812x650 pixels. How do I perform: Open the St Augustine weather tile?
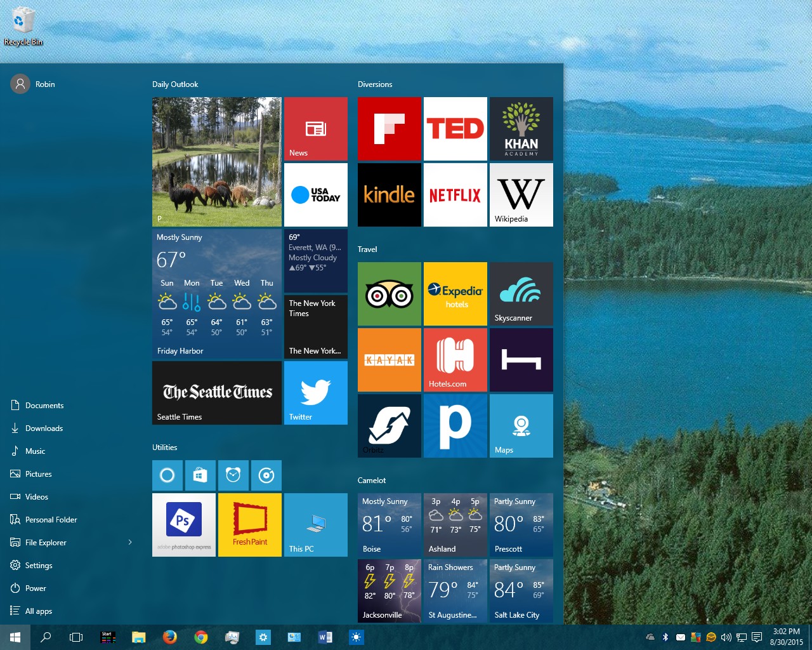pos(455,591)
